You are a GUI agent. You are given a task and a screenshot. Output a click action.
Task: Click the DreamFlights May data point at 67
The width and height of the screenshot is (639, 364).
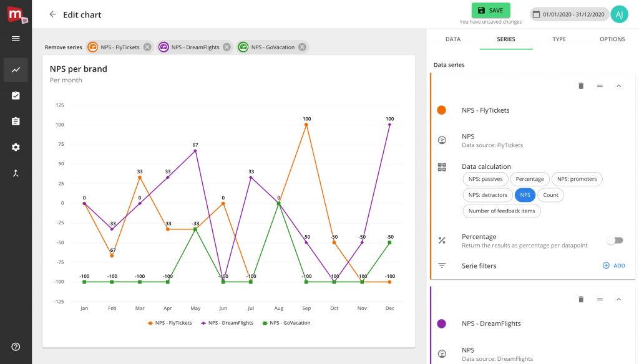click(195, 151)
